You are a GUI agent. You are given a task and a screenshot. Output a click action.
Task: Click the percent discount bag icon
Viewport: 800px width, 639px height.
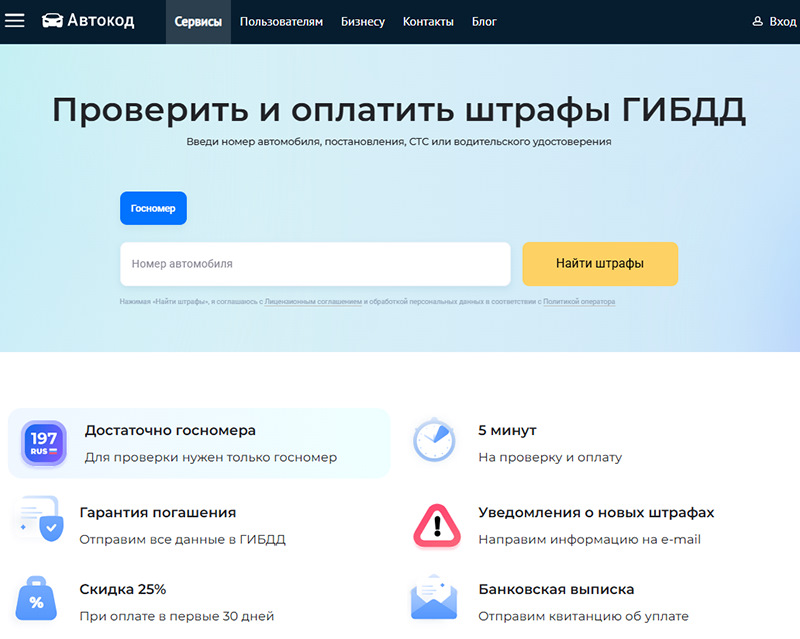(36, 598)
